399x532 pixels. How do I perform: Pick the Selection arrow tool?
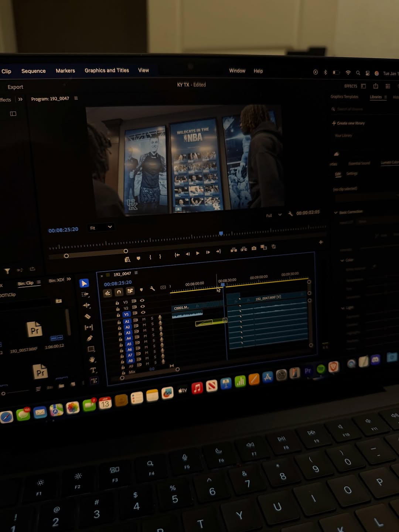click(x=84, y=283)
